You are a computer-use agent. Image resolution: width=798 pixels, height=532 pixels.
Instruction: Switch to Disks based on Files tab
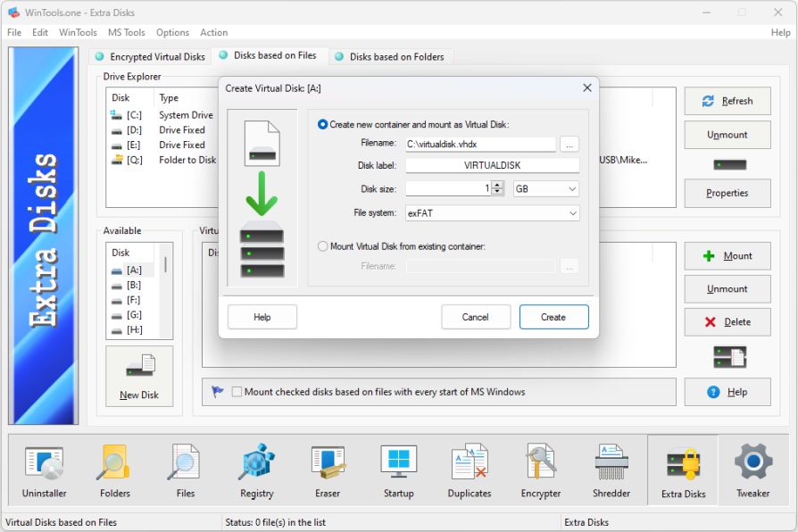point(268,55)
